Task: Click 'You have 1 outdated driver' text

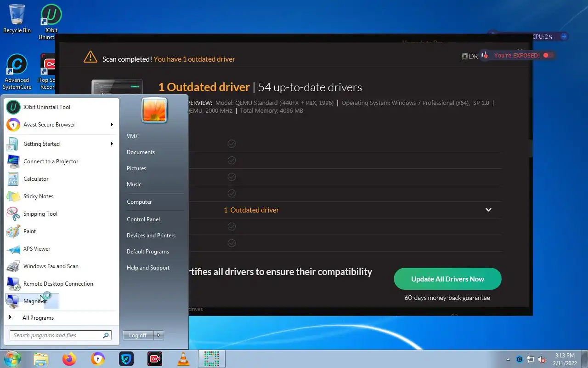Action: pyautogui.click(x=194, y=59)
